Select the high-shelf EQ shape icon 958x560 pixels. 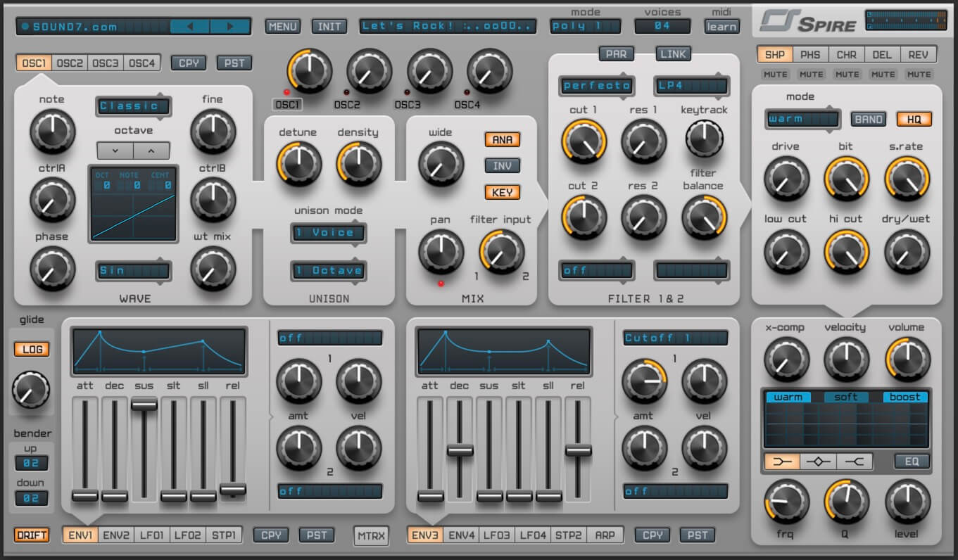click(x=855, y=462)
